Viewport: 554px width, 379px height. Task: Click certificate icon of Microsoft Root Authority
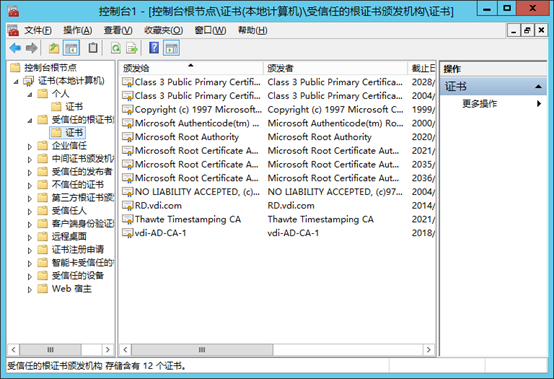click(x=127, y=137)
